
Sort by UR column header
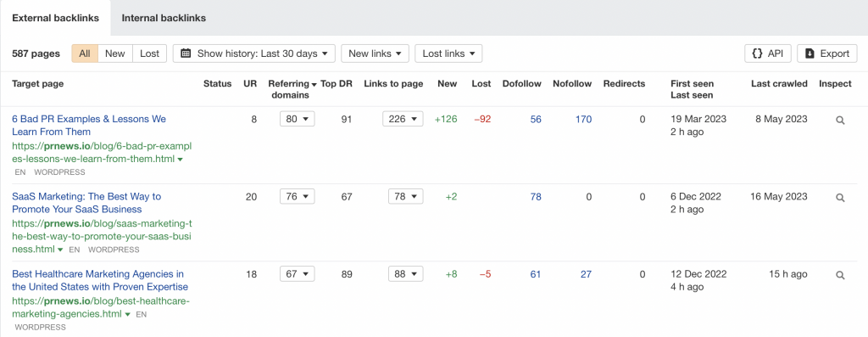pos(250,84)
